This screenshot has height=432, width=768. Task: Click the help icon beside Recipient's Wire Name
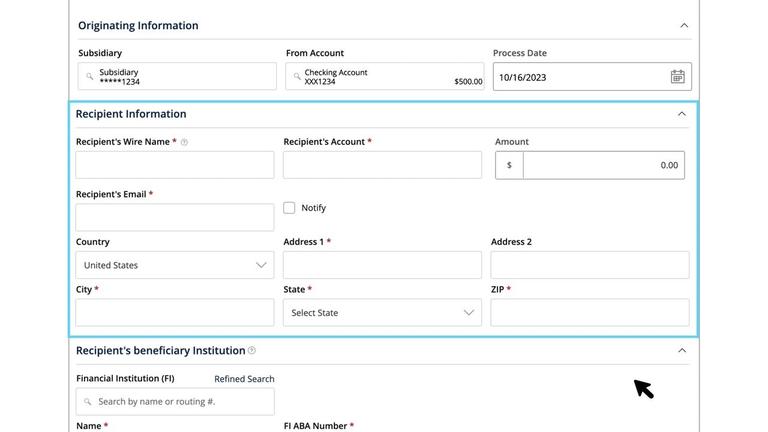click(x=184, y=142)
